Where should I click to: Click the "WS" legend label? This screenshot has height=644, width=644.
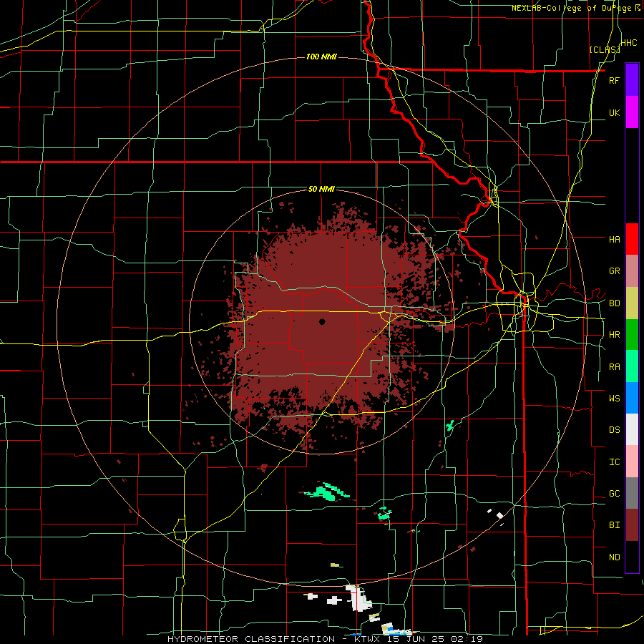[x=614, y=399]
